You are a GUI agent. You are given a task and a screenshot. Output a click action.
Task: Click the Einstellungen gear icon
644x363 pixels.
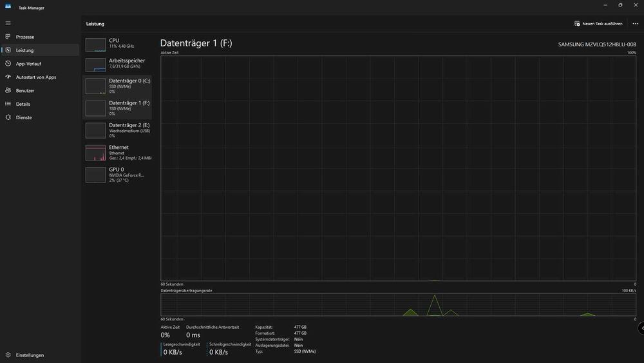(8, 355)
